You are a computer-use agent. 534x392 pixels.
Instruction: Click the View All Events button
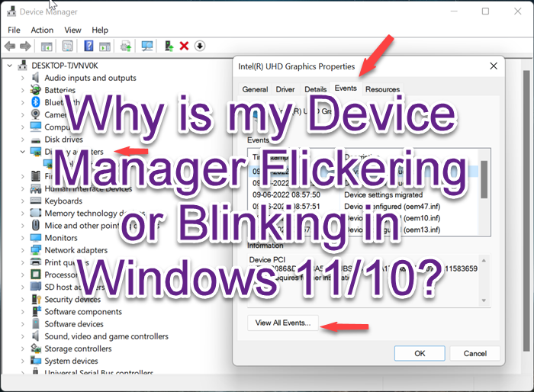click(x=283, y=323)
